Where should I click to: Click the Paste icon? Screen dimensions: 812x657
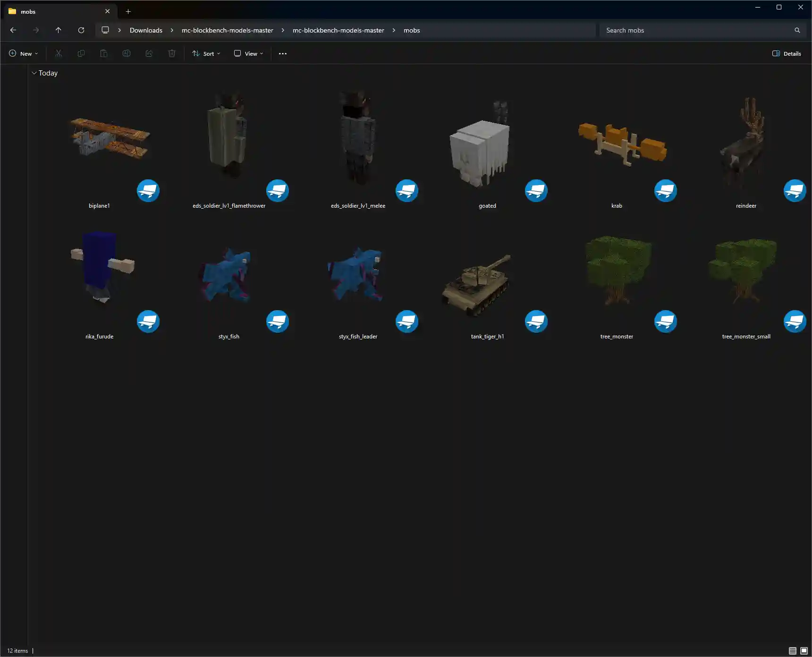point(103,53)
